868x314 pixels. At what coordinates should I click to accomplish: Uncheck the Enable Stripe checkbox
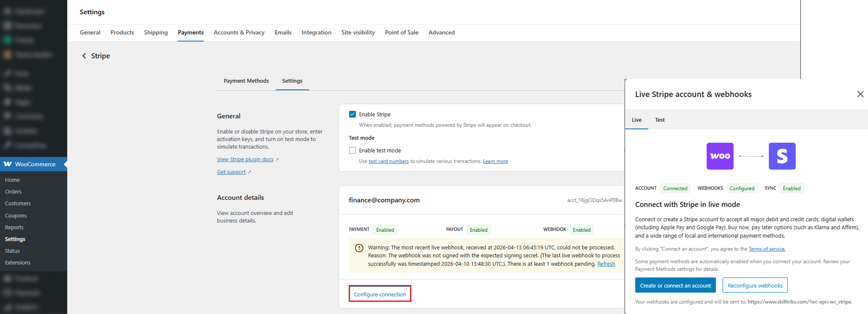[x=352, y=114]
